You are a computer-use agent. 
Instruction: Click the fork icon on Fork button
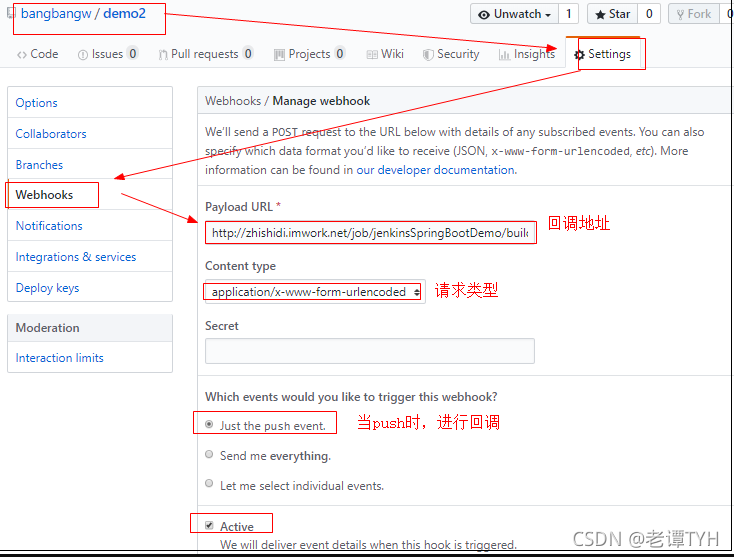click(x=681, y=15)
